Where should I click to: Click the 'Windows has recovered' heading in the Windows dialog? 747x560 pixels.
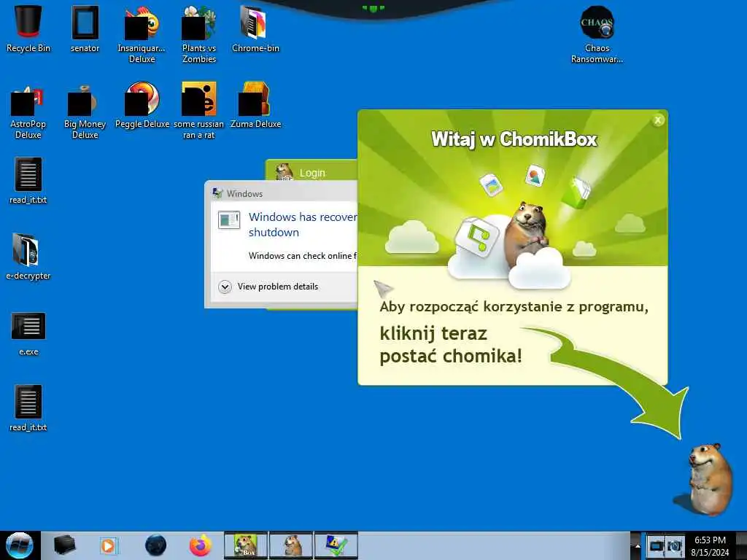coord(303,225)
